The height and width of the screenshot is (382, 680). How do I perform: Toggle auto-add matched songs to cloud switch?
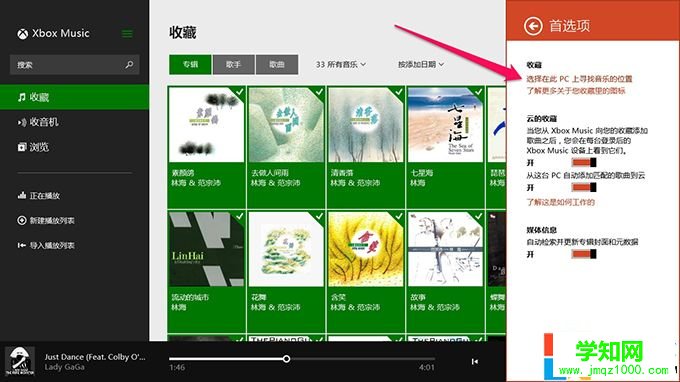tap(584, 187)
